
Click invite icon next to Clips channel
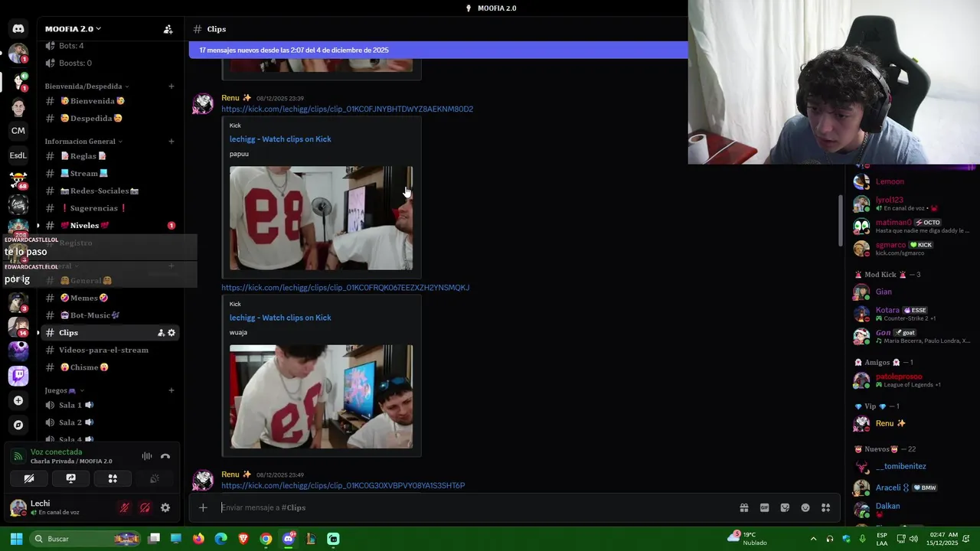click(161, 333)
